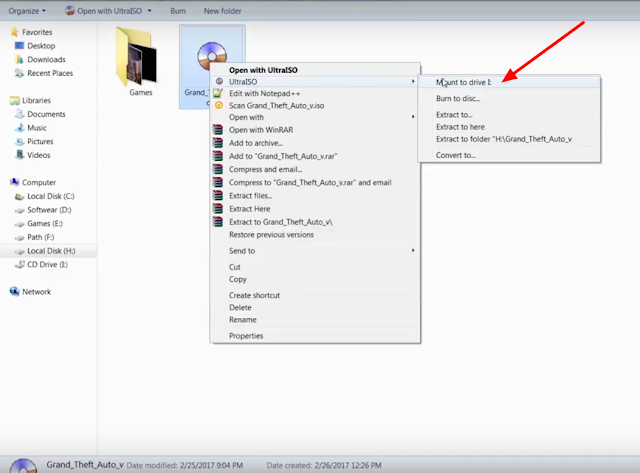Click the disc icon in details pane
This screenshot has height=473, width=640.
pyautogui.click(x=23, y=466)
